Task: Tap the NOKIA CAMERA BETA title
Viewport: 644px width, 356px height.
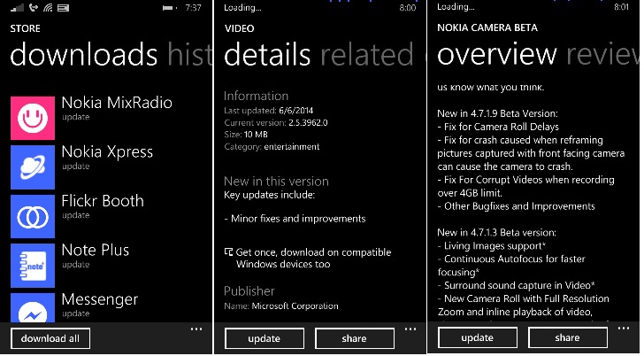Action: [x=487, y=28]
